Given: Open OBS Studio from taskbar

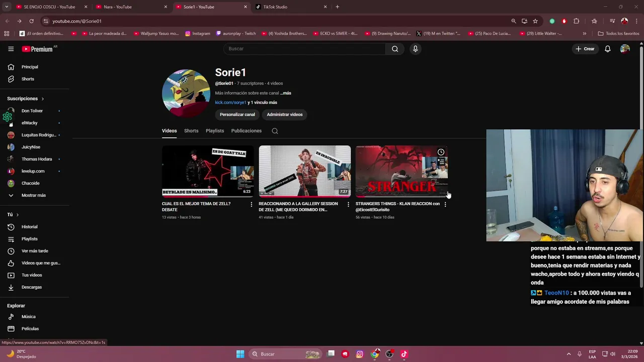Looking at the screenshot, I should [x=389, y=354].
